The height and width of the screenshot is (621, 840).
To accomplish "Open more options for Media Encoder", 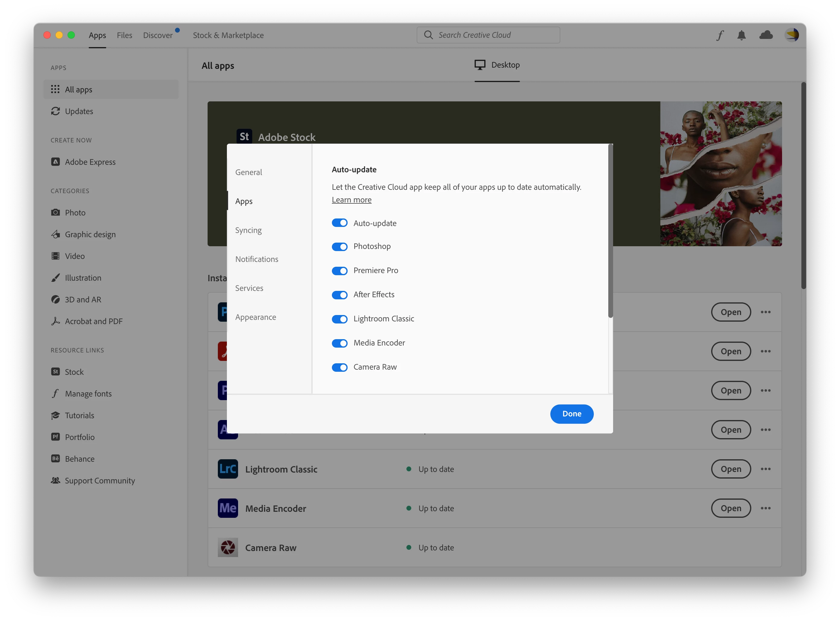I will coord(765,508).
